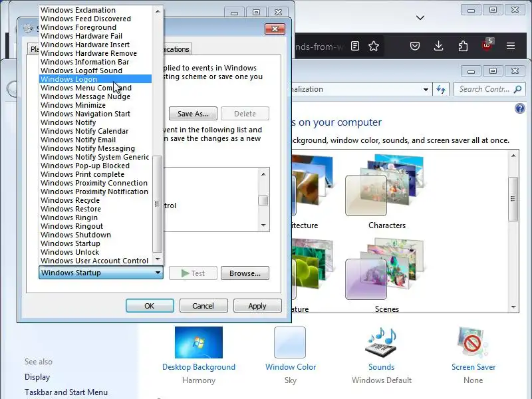Screen dimensions: 532x399
Task: Open Taskbar and Start Menu link
Action: tap(66, 392)
